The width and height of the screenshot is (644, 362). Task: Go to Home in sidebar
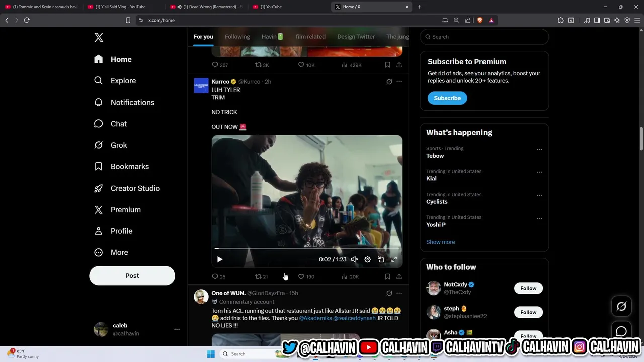tap(113, 59)
